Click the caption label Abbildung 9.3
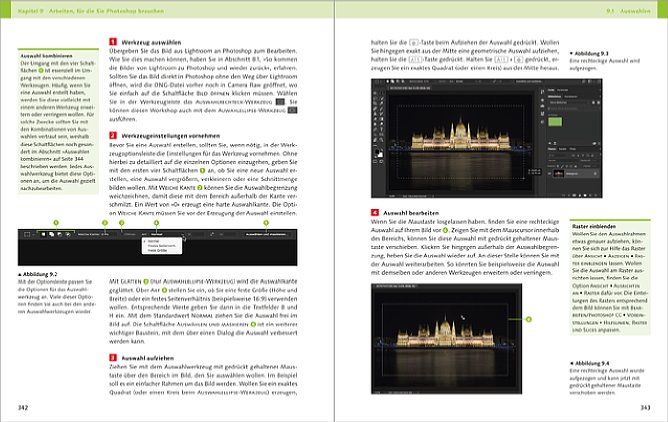668x422 pixels. tap(591, 54)
